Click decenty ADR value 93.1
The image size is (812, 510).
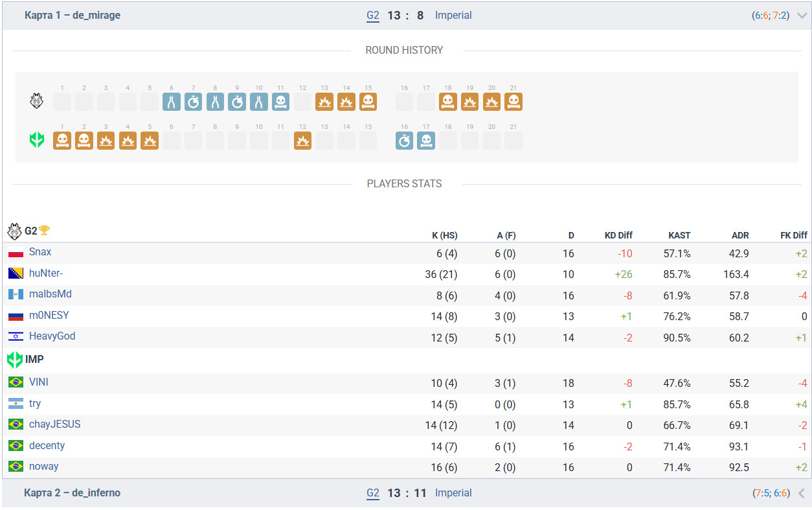pyautogui.click(x=739, y=447)
